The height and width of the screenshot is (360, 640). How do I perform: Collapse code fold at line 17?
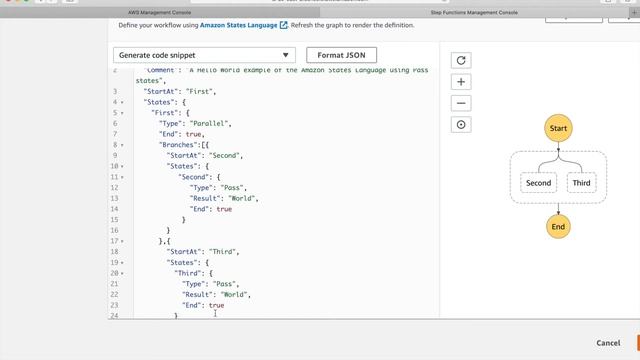tap(122, 242)
